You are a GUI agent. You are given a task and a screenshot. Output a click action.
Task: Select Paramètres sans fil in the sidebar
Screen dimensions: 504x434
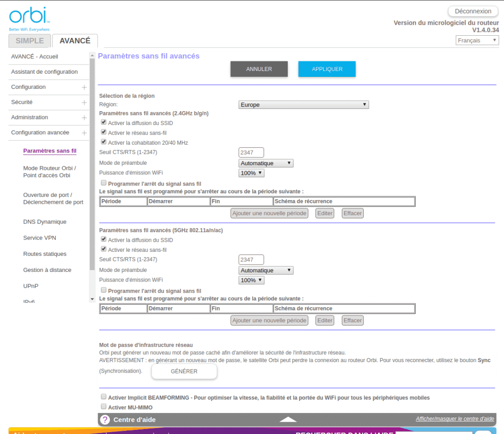pyautogui.click(x=50, y=151)
